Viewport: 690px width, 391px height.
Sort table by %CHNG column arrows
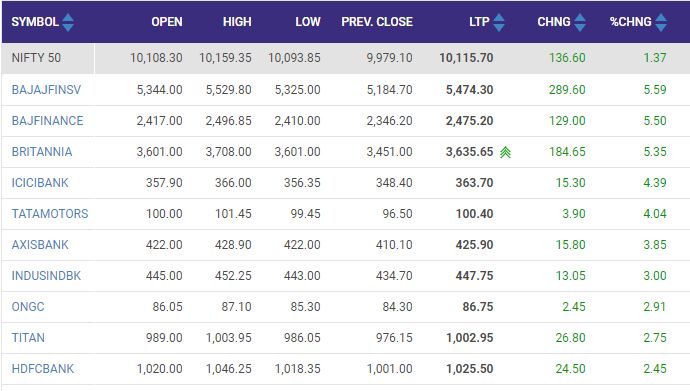(x=661, y=22)
